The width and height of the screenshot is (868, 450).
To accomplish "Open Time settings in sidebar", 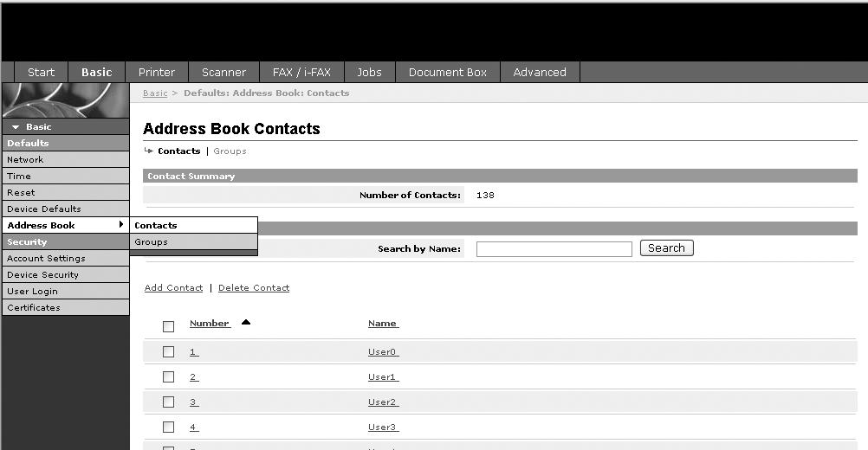I will (x=65, y=177).
